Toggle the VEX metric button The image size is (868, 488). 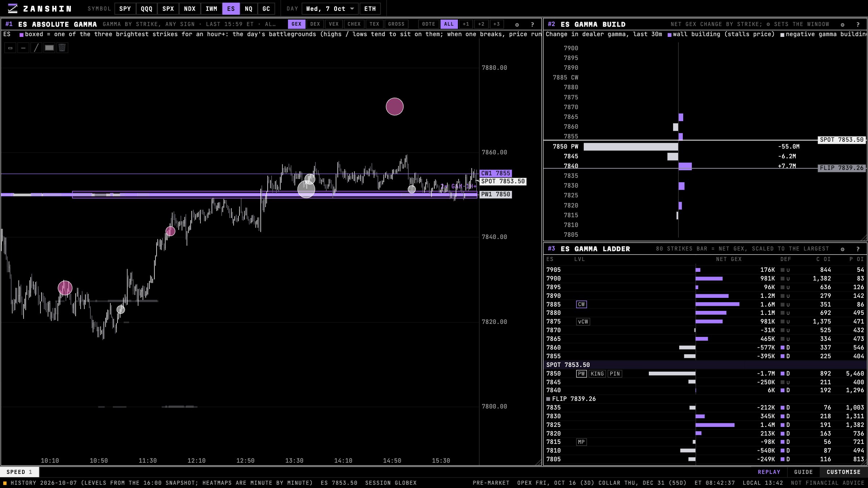[x=334, y=24]
